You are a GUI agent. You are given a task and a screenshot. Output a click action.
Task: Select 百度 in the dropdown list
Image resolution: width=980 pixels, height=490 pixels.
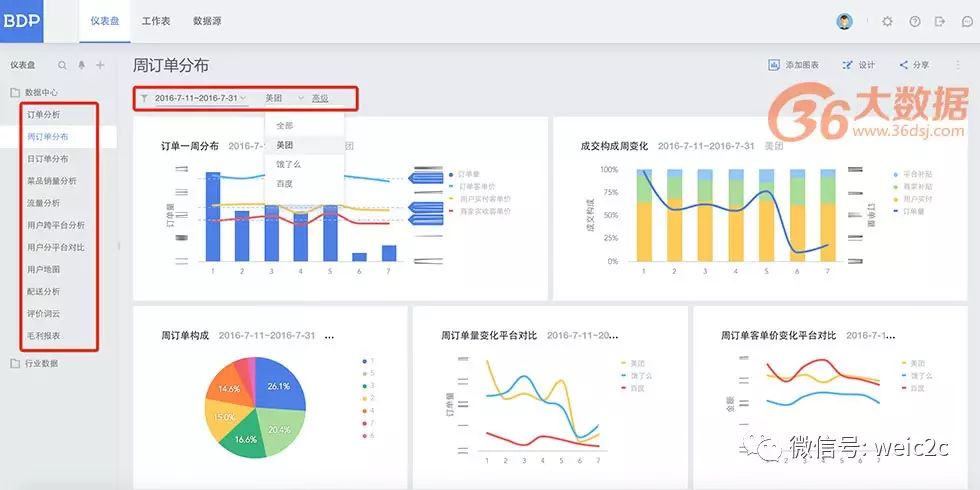pyautogui.click(x=304, y=184)
